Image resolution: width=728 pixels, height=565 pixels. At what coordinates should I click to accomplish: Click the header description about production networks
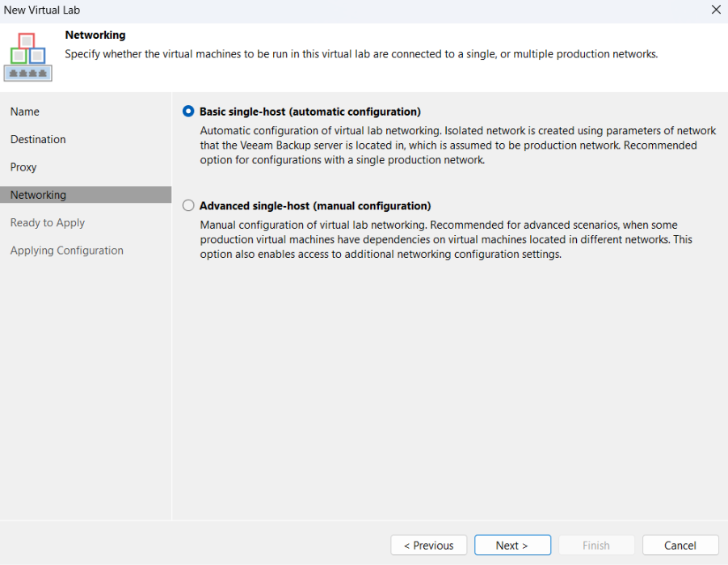(361, 54)
